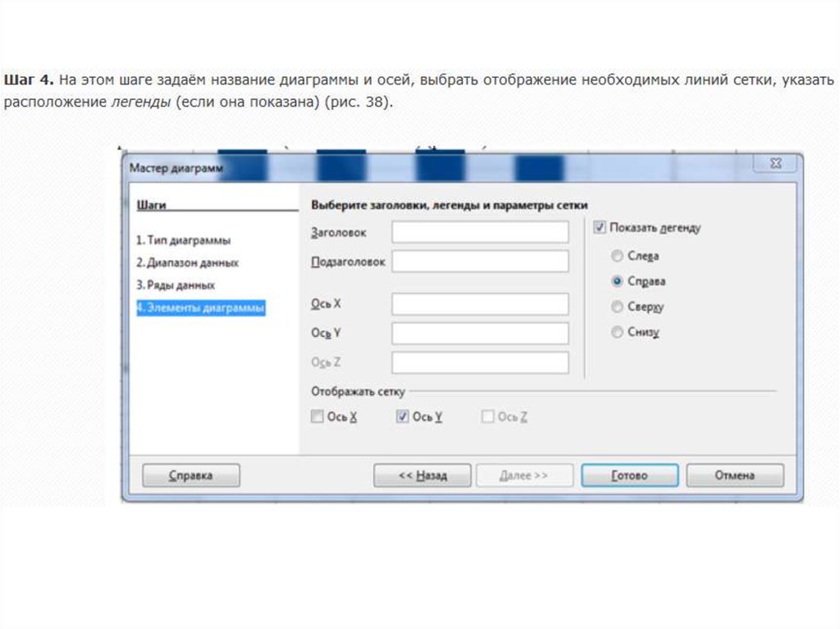Click the Отмена cancel button
This screenshot has width=840, height=629.
click(x=734, y=476)
